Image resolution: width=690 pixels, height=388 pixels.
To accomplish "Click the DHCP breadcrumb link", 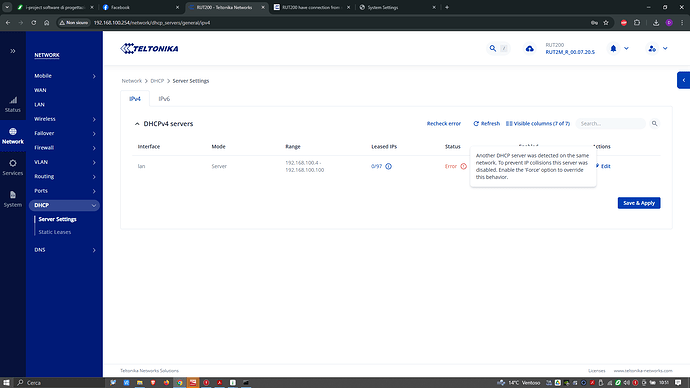I will 157,81.
